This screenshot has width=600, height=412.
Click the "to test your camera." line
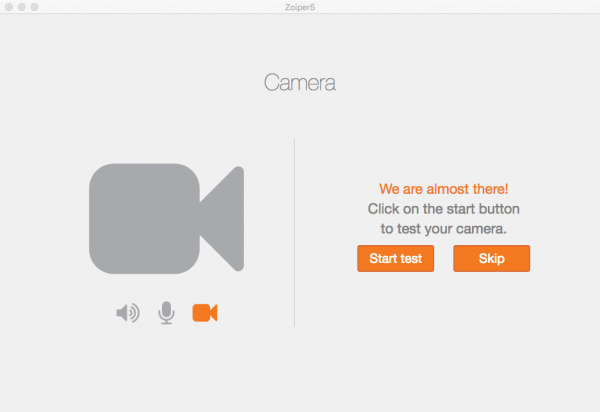(443, 229)
